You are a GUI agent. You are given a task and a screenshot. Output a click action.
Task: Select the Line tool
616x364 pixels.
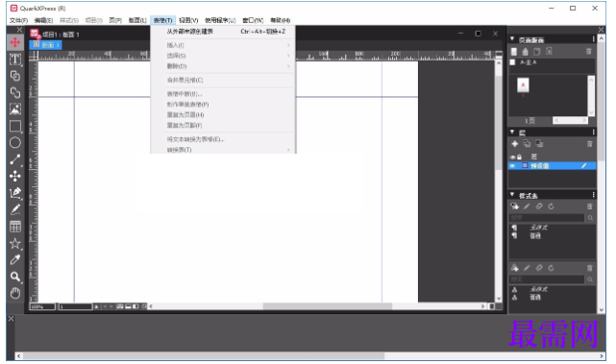[15, 159]
